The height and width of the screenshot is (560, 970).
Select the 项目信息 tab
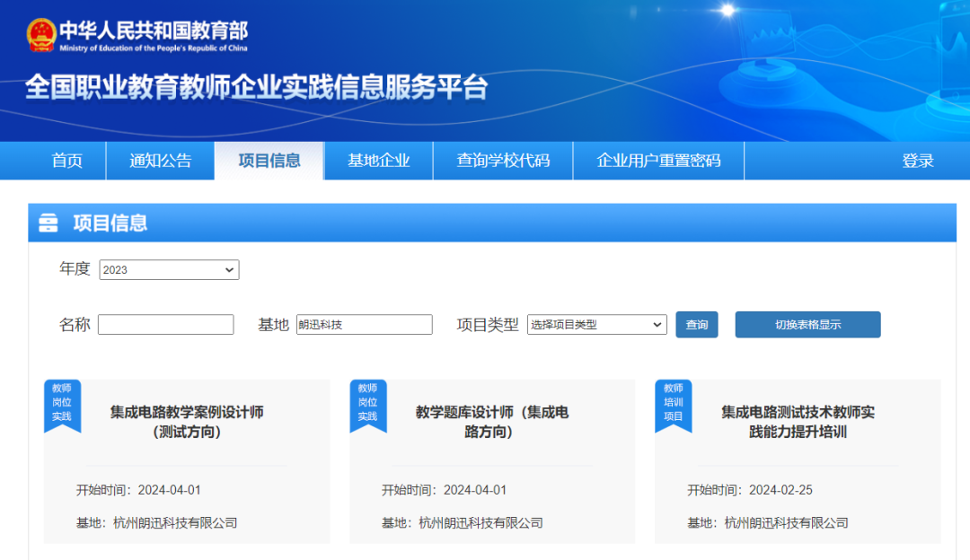click(269, 161)
